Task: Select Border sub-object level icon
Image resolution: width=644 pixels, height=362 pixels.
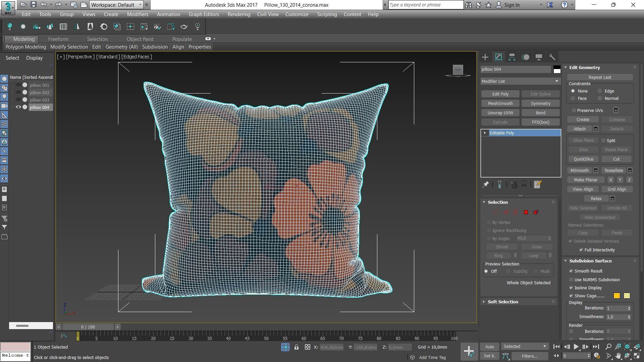Action: tap(516, 212)
